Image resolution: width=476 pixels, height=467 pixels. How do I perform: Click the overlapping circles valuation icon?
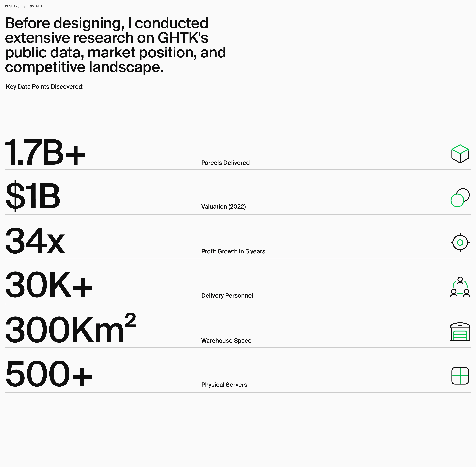point(460,198)
